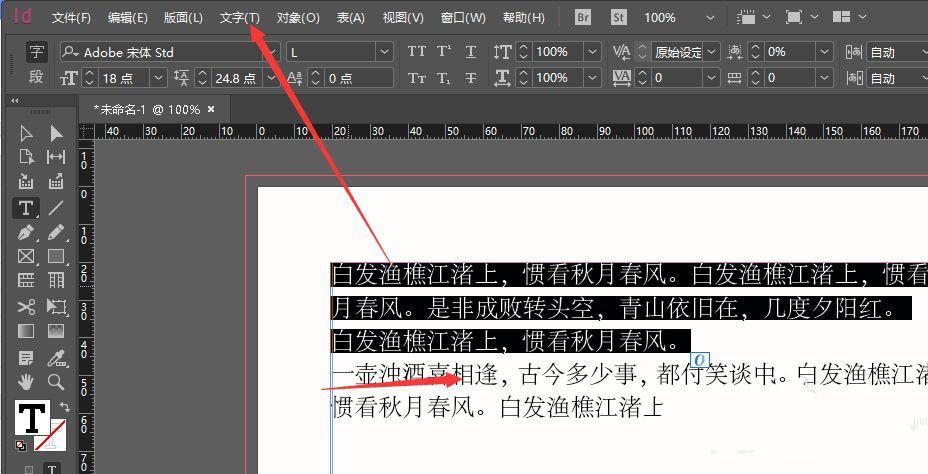Select the Content Placer tool
Image resolution: width=928 pixels, height=474 pixels.
tap(56, 181)
